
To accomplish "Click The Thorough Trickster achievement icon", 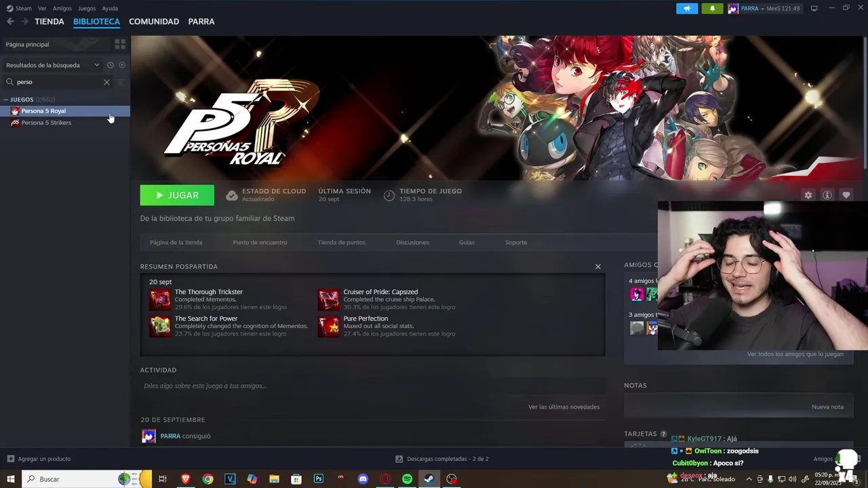I will click(160, 300).
